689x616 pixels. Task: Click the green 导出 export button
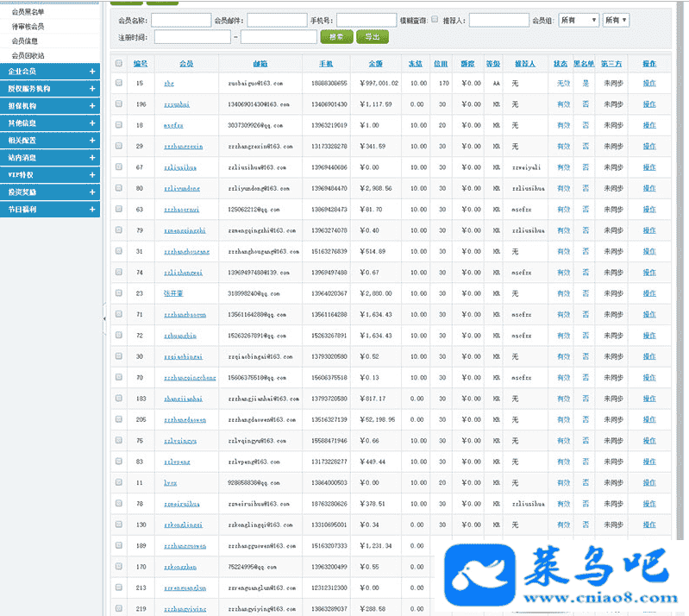click(372, 37)
